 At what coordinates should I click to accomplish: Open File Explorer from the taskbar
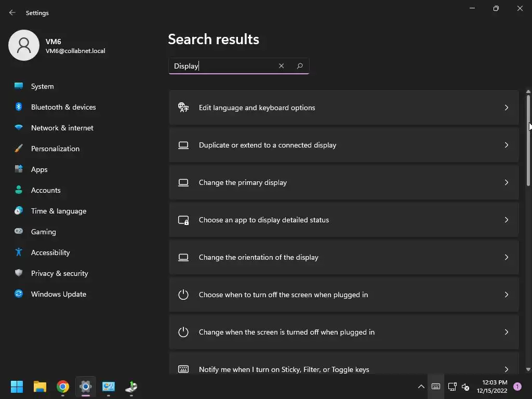(x=40, y=387)
